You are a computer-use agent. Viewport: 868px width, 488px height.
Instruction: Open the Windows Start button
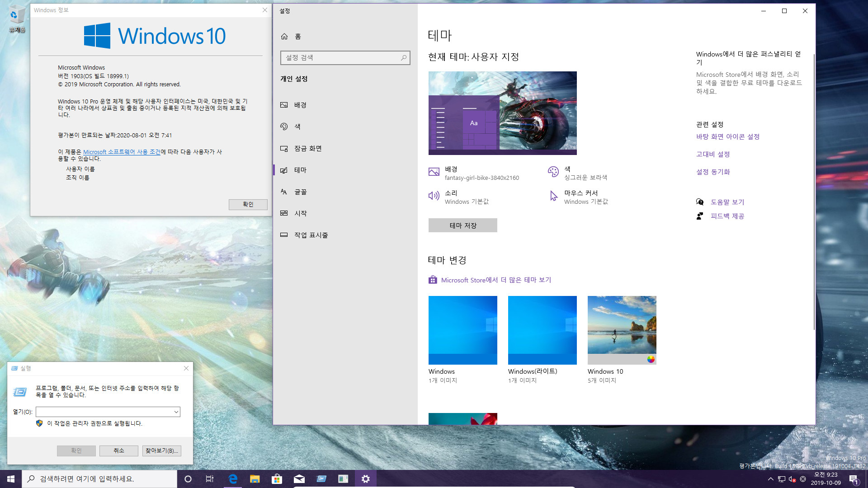click(x=11, y=479)
